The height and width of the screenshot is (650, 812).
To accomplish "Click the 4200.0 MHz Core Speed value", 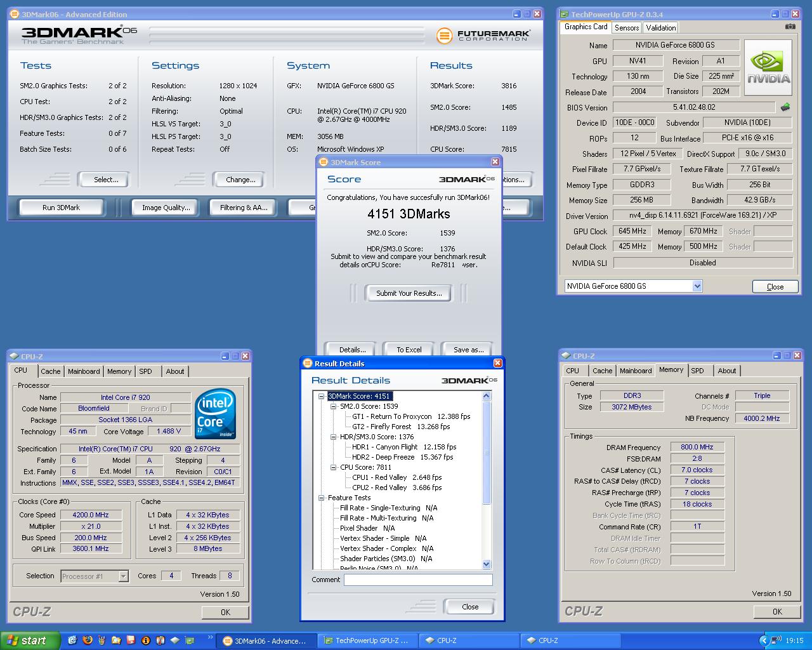I will (x=91, y=515).
